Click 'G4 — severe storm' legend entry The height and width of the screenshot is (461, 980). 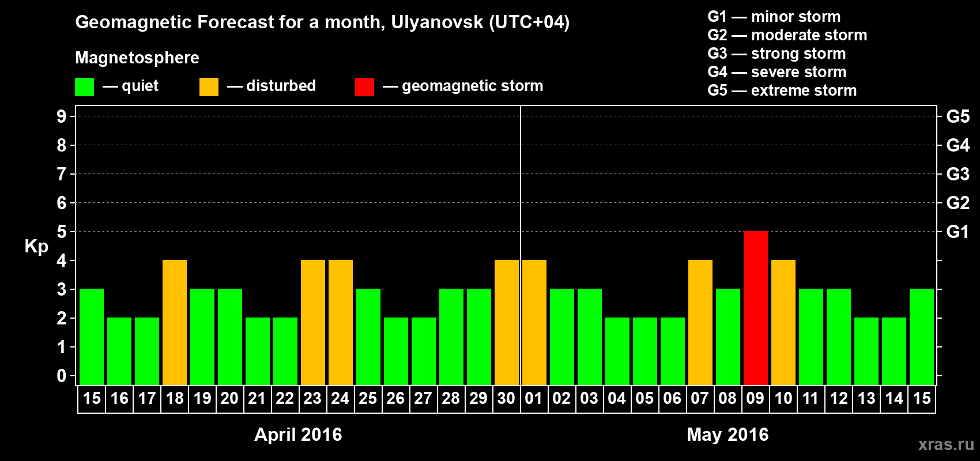click(777, 72)
